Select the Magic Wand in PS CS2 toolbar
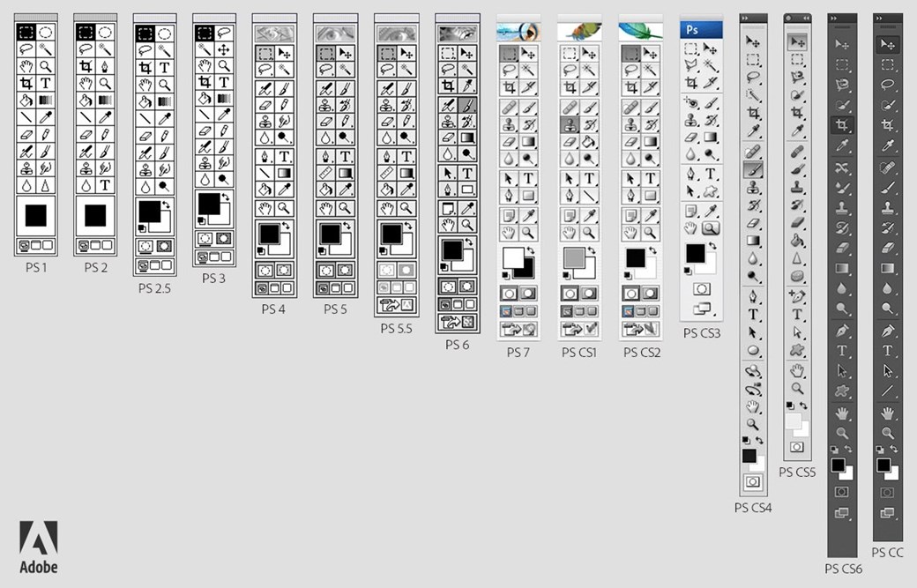The height and width of the screenshot is (588, 917). [651, 71]
